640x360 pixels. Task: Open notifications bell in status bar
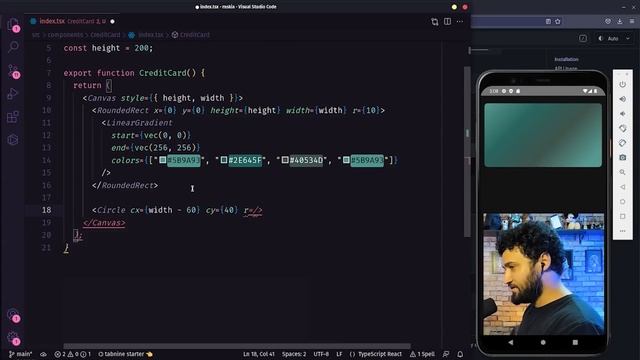[460, 354]
